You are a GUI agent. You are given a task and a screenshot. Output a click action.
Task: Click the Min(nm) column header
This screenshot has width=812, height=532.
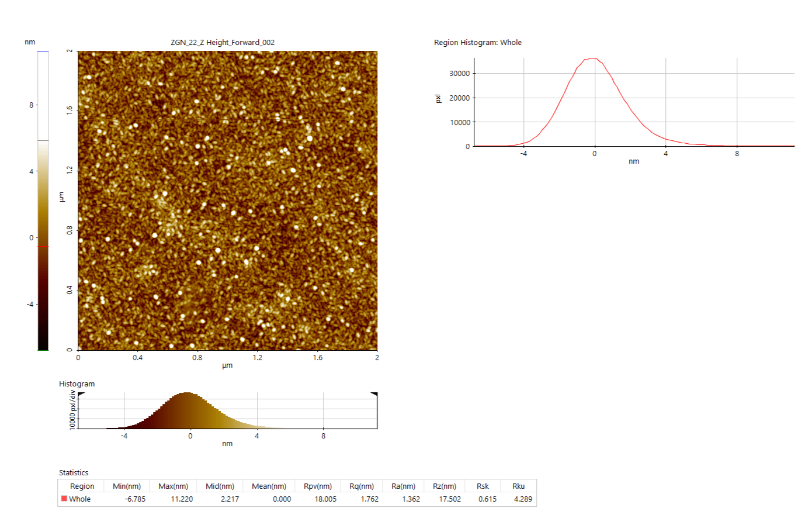tap(127, 486)
